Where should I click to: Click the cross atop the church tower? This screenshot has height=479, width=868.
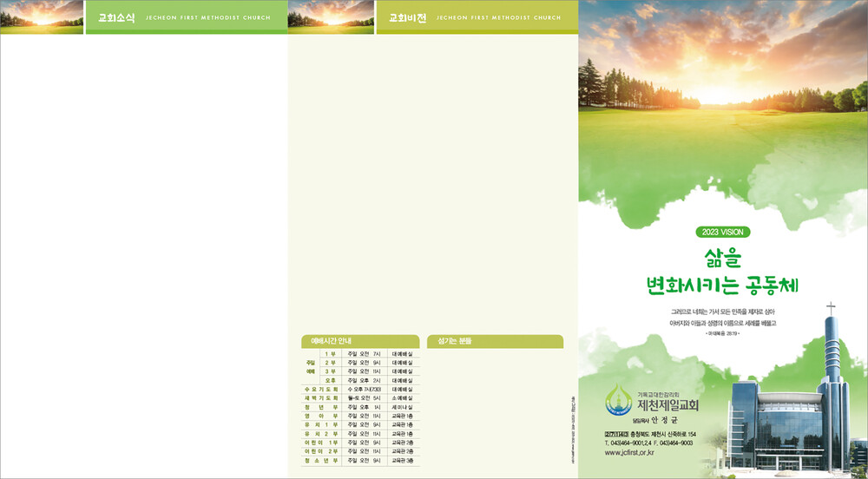[831, 309]
